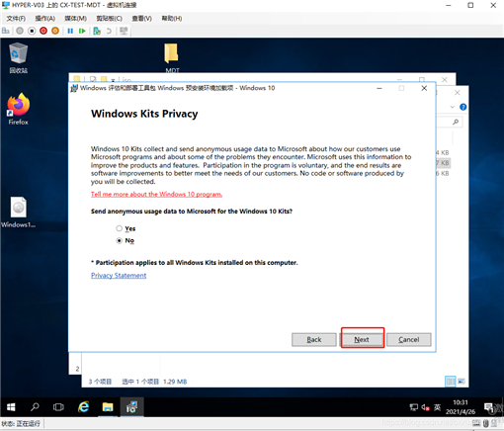Click the green Reset VM toolbar icon
Screen dimensions: 504x431
(82, 31)
